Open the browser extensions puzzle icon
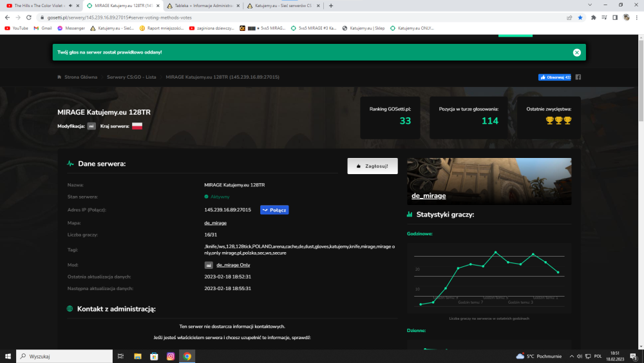The image size is (644, 363). (594, 17)
